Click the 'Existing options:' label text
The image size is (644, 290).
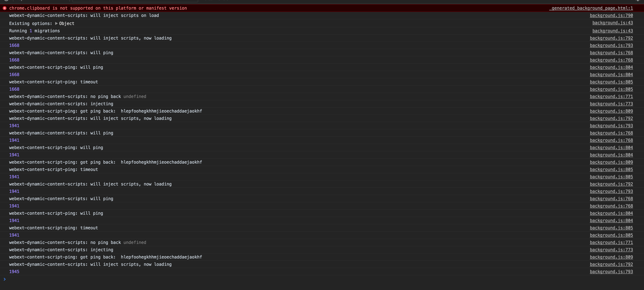(x=30, y=24)
